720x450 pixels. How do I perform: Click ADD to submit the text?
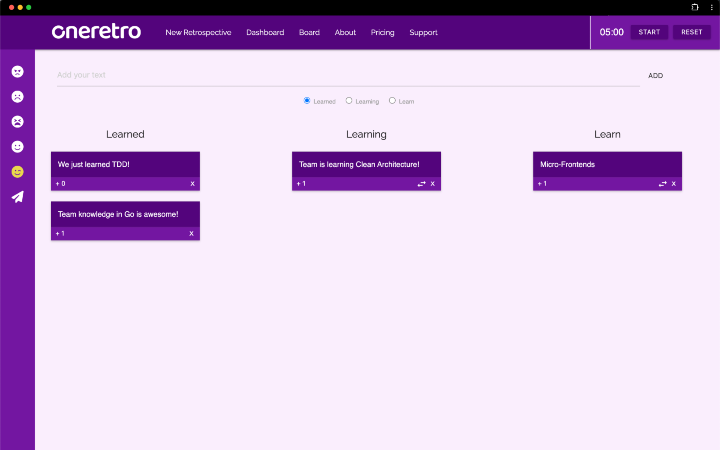[x=655, y=76]
